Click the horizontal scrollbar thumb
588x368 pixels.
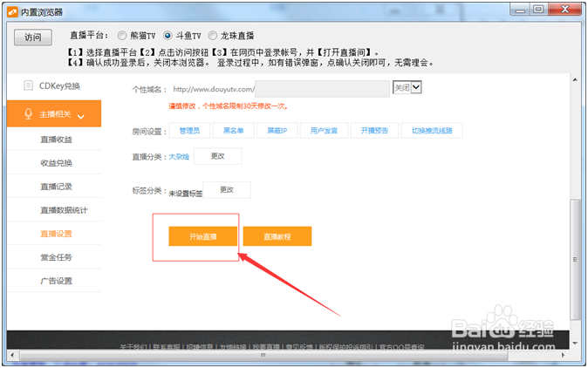(263, 355)
